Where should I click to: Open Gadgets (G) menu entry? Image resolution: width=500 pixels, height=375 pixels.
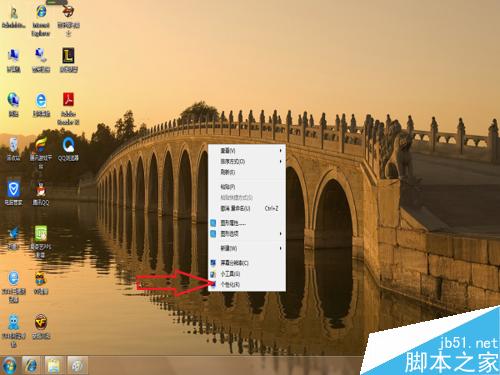pyautogui.click(x=247, y=274)
